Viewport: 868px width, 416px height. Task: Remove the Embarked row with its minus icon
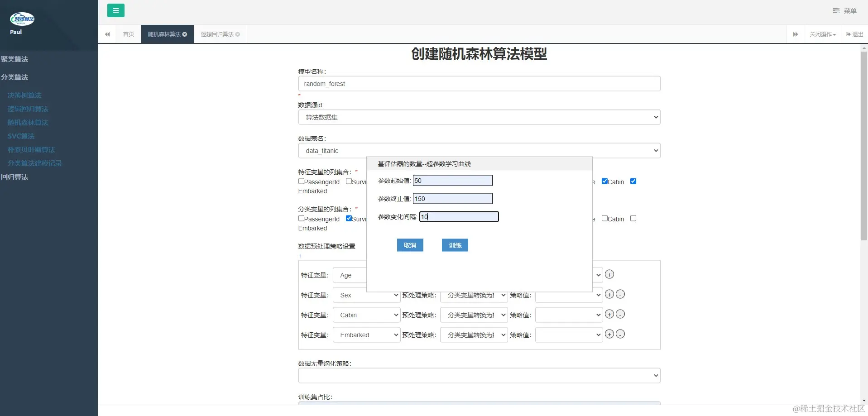click(620, 334)
